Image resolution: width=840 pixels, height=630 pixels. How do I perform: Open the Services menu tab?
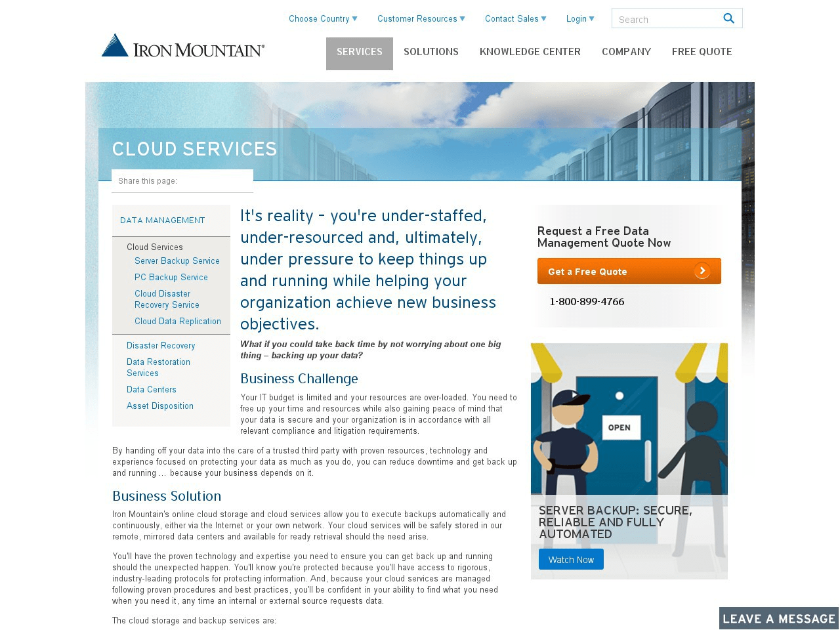(360, 53)
